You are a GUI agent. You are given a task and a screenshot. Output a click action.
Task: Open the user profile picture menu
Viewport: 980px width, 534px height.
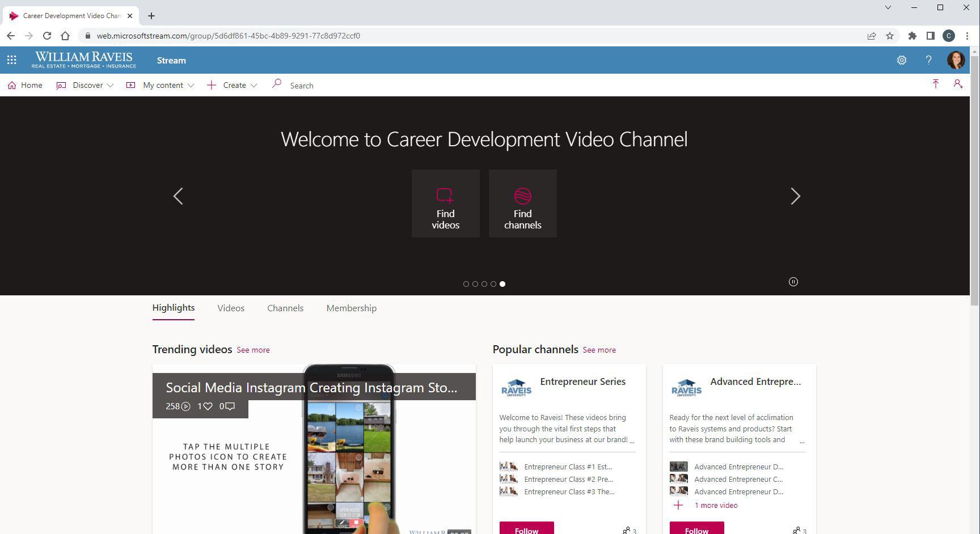956,60
